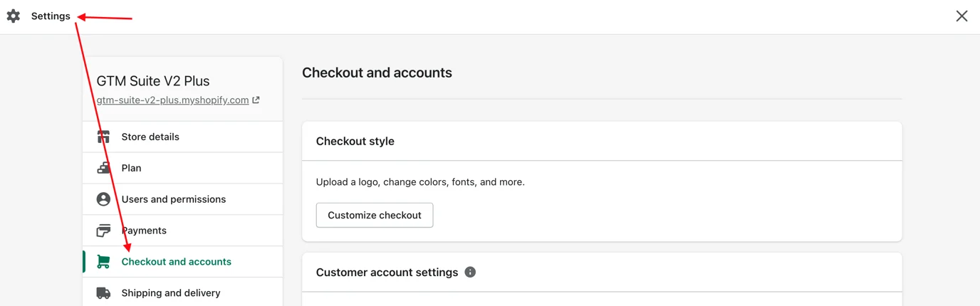Click the delivery truck icon
Viewport: 980px width, 306px height.
(103, 293)
